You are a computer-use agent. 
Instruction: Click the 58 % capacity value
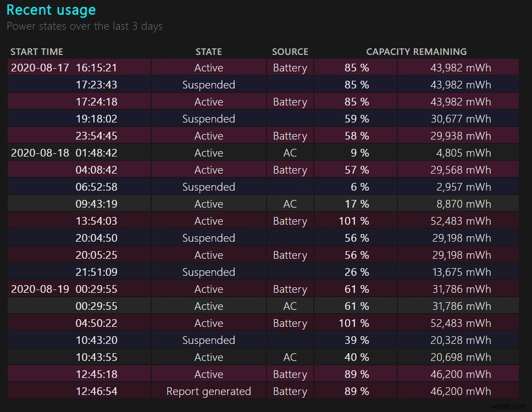[357, 136]
